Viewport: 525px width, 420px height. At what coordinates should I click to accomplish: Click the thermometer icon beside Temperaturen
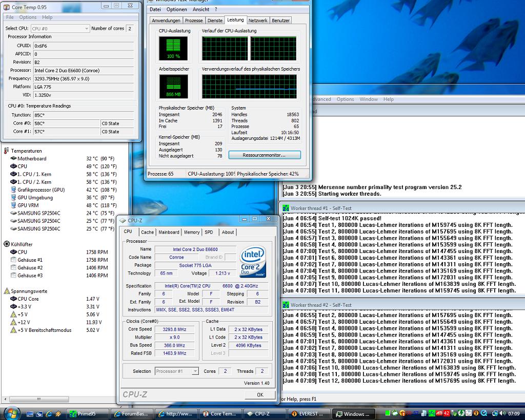pyautogui.click(x=6, y=151)
